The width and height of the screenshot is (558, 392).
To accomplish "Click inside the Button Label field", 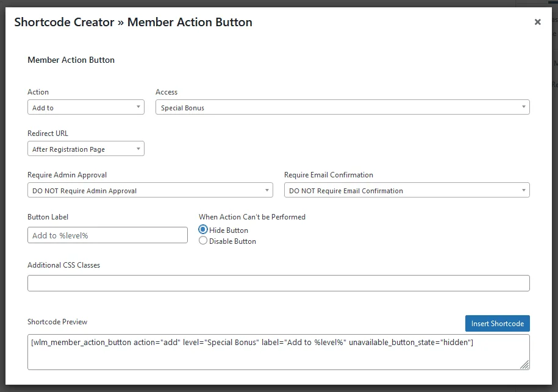I will 107,235.
